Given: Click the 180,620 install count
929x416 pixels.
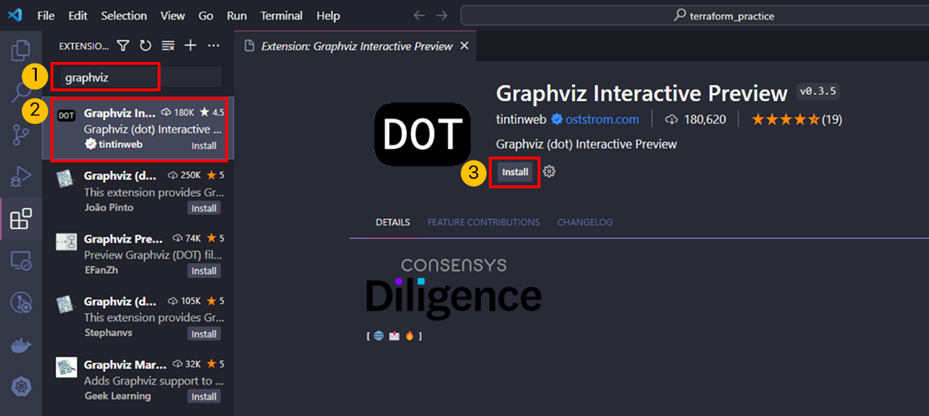Looking at the screenshot, I should pos(696,120).
